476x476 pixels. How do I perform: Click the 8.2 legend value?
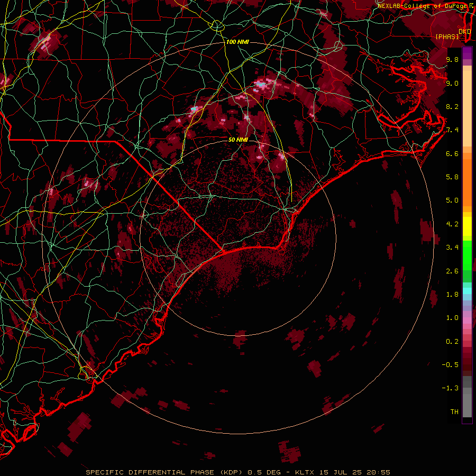pyautogui.click(x=452, y=106)
